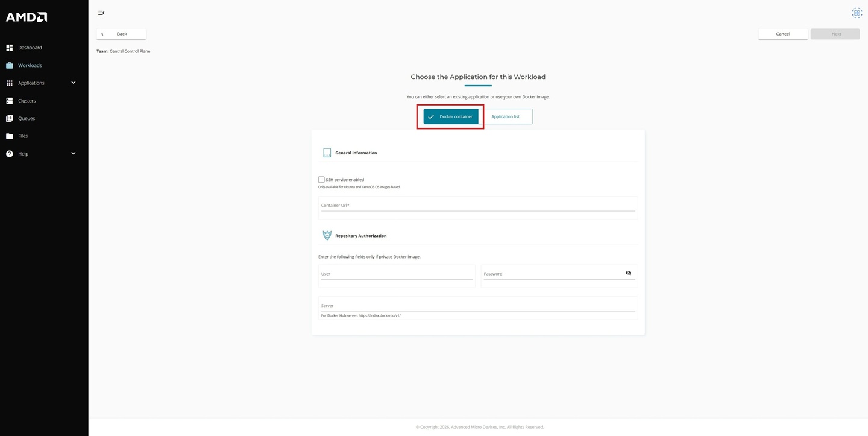This screenshot has height=436, width=868.
Task: Toggle password visibility eye icon
Action: 628,273
